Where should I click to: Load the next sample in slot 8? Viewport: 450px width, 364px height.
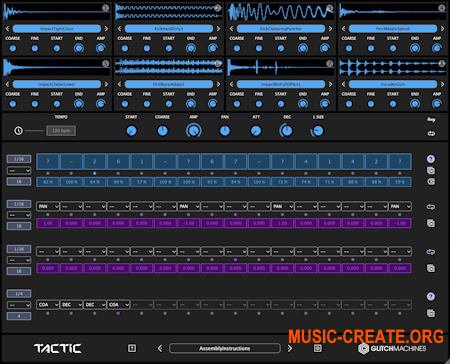[x=442, y=84]
